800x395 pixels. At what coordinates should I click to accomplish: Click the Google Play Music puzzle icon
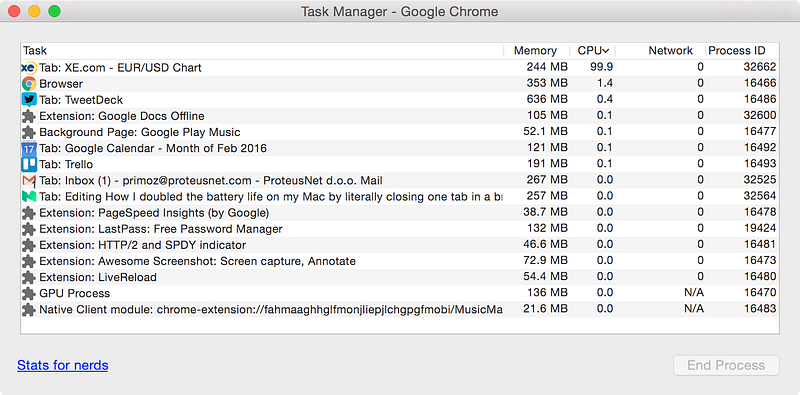point(29,132)
